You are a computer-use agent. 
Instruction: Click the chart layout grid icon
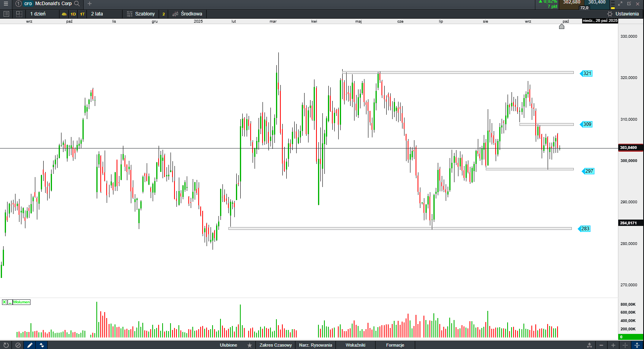[x=19, y=14]
